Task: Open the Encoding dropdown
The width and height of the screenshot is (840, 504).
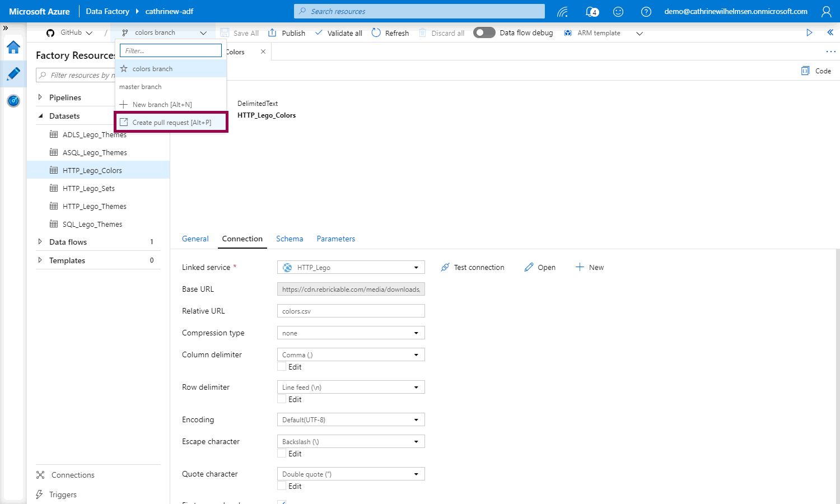Action: coord(351,420)
